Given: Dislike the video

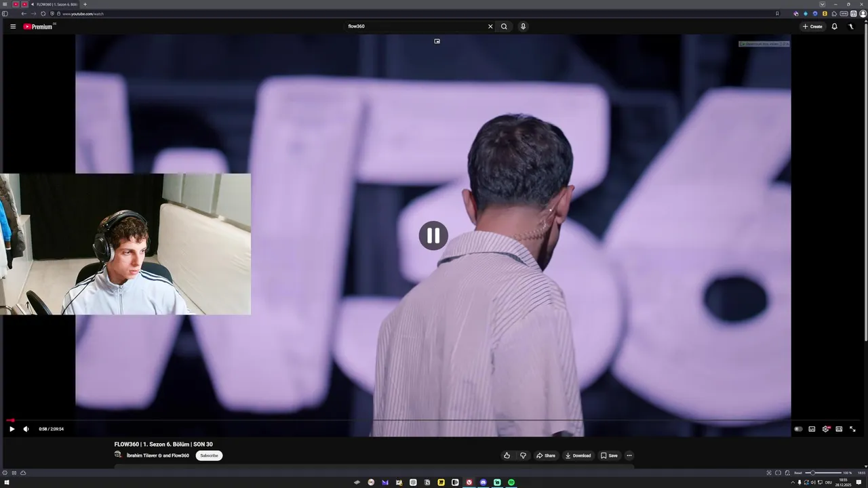Looking at the screenshot, I should click(523, 455).
